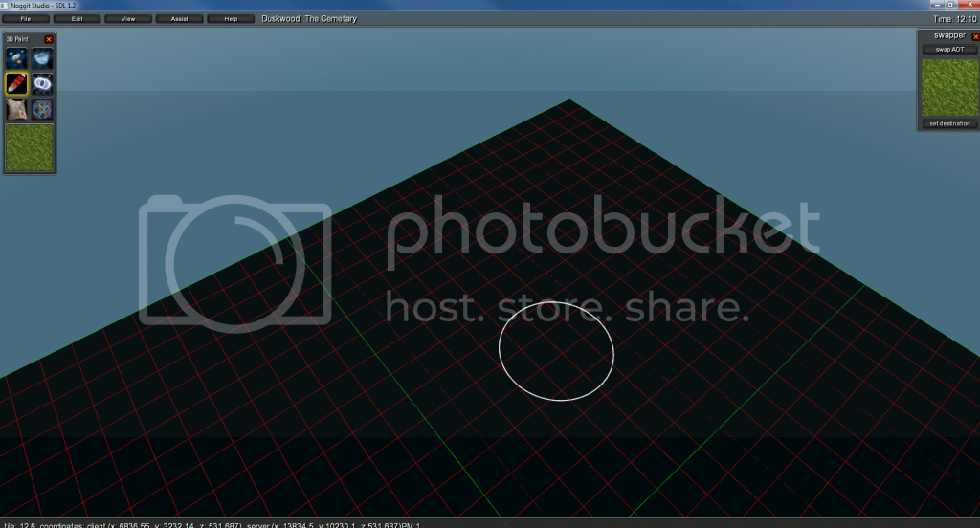Click the swapper panel title
This screenshot has width=980, height=528.
949,35
